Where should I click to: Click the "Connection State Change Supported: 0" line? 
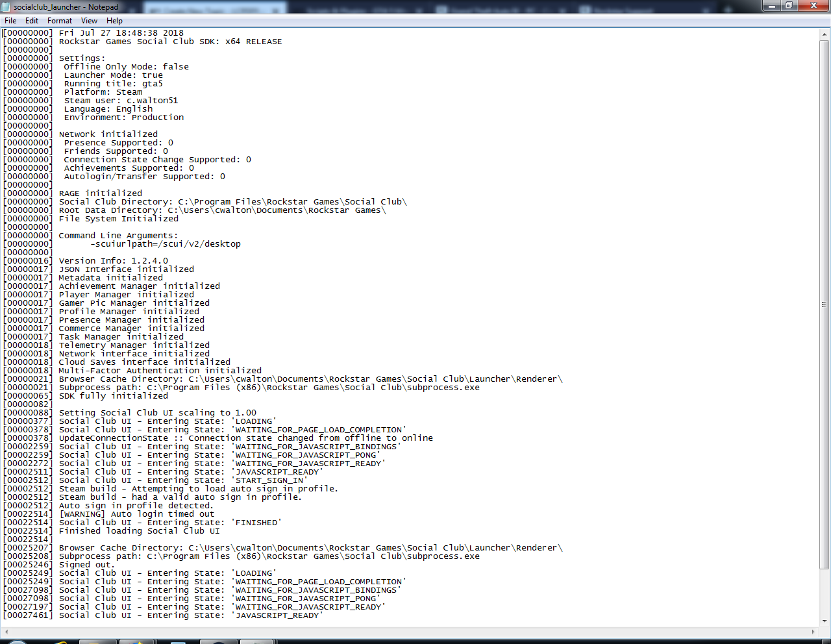tap(158, 160)
